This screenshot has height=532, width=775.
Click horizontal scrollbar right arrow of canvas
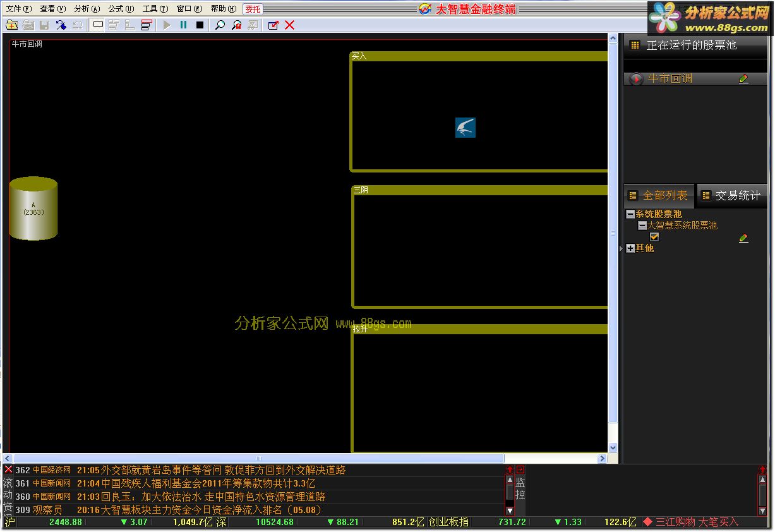click(603, 458)
